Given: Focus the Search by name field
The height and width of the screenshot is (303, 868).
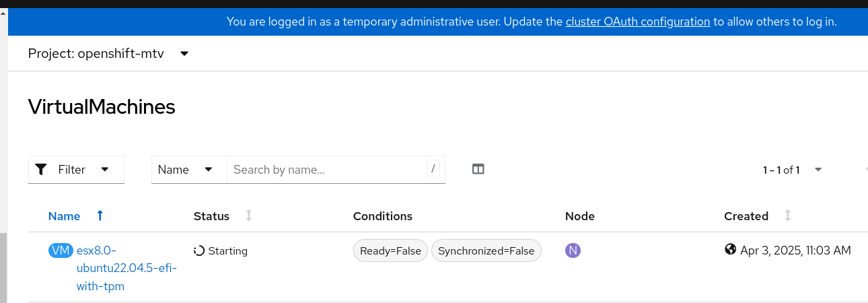Looking at the screenshot, I should click(328, 170).
